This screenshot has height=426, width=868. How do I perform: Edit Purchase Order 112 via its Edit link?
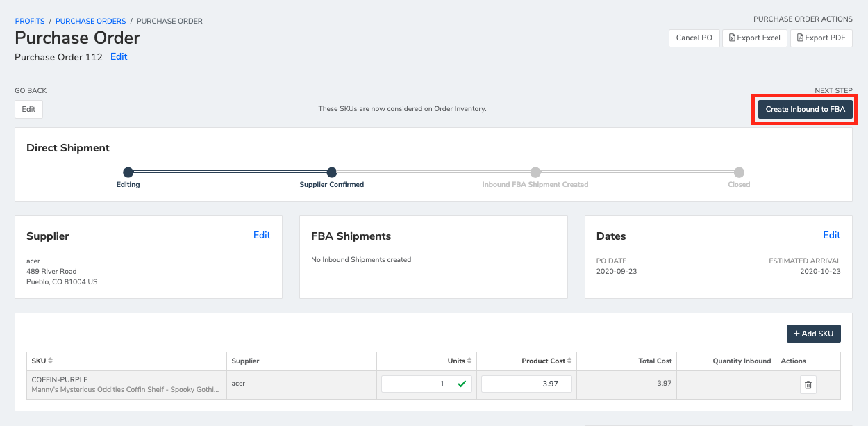click(119, 56)
